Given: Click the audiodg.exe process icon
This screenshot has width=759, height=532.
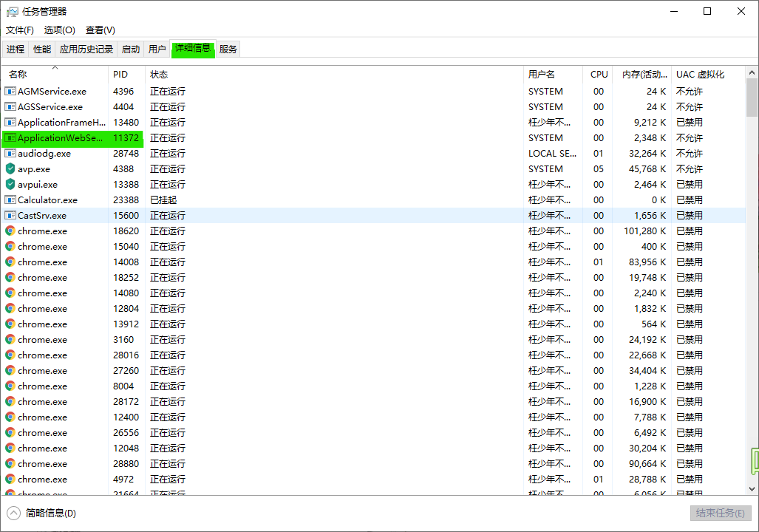Looking at the screenshot, I should tap(10, 153).
